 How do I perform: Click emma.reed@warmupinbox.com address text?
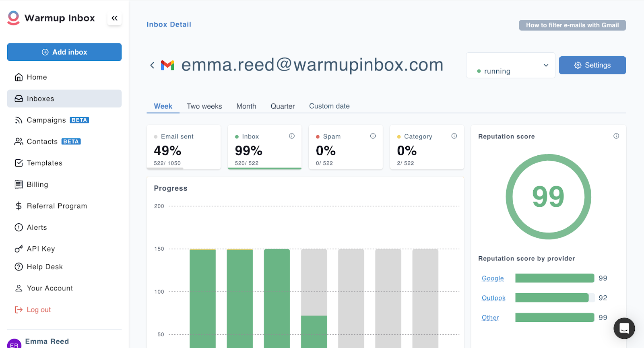(x=312, y=65)
